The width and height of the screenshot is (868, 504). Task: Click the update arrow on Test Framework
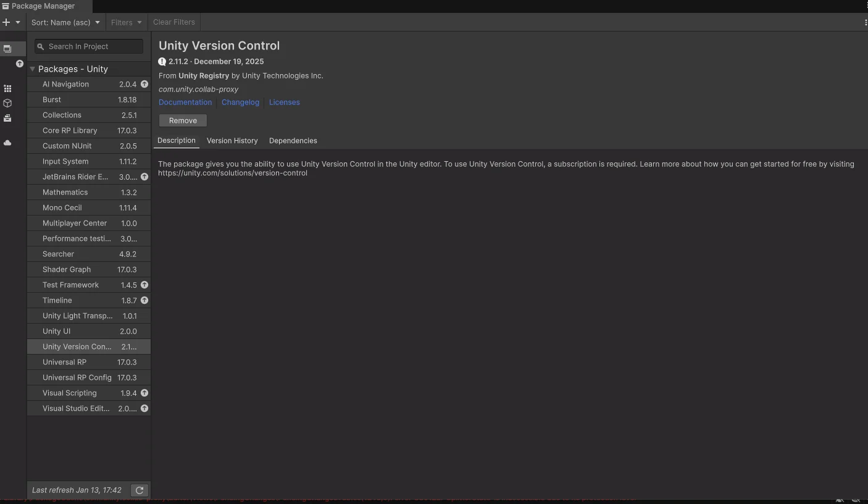pyautogui.click(x=144, y=285)
